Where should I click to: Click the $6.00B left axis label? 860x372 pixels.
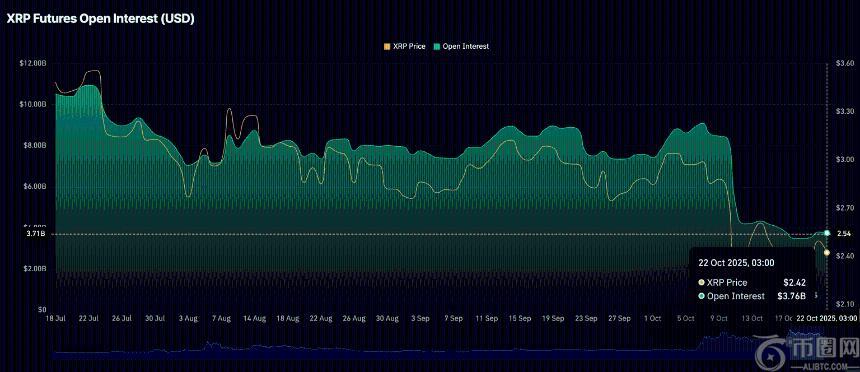35,187
